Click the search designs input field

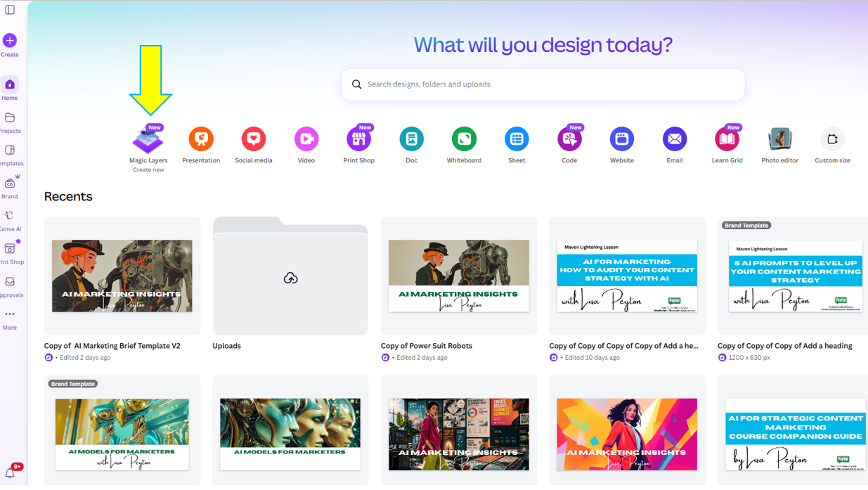pyautogui.click(x=543, y=84)
